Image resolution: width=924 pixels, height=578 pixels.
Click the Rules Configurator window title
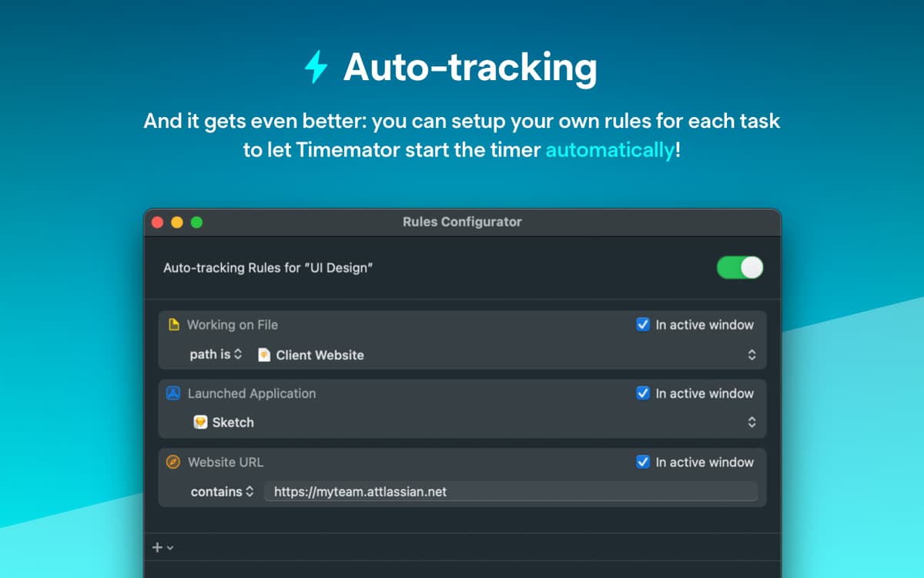[462, 222]
